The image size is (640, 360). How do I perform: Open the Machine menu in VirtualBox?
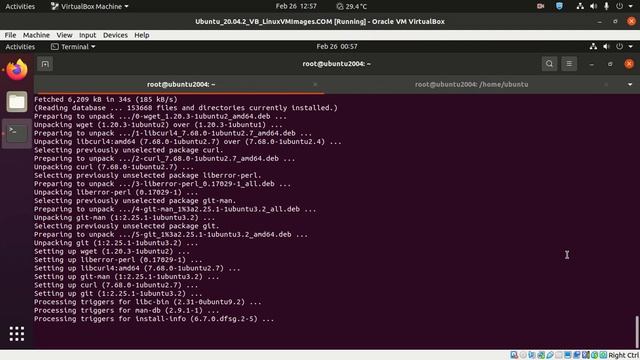click(x=36, y=35)
